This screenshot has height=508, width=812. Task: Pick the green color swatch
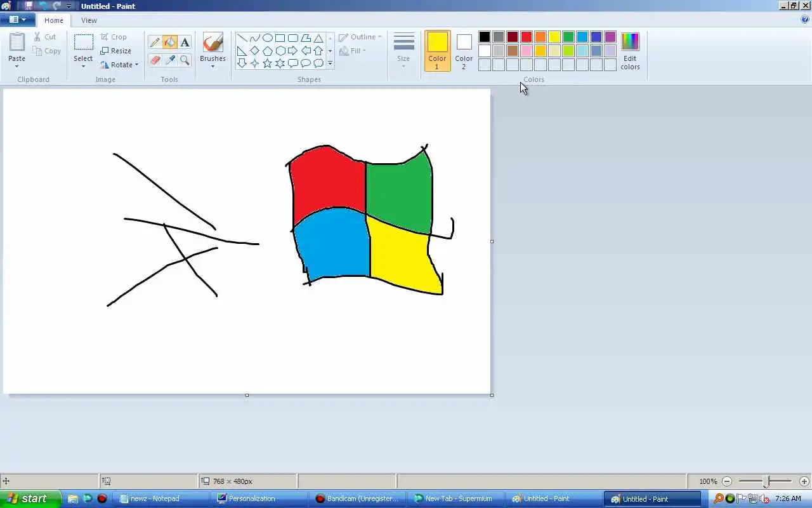click(x=568, y=37)
